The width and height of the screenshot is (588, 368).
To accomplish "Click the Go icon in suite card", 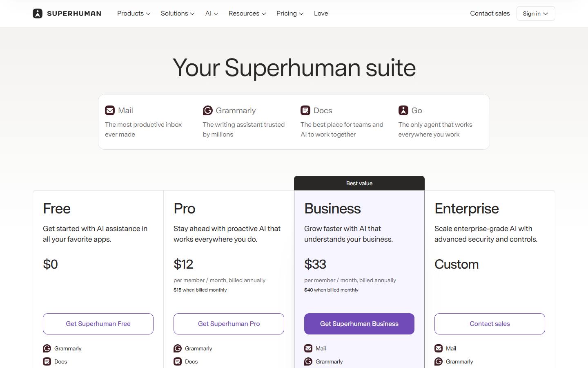I will pyautogui.click(x=403, y=110).
